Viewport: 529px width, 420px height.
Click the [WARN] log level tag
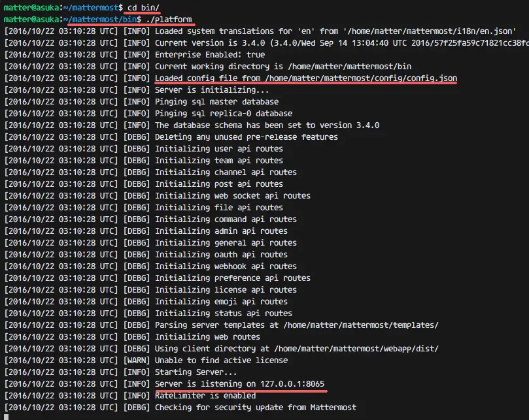136,361
